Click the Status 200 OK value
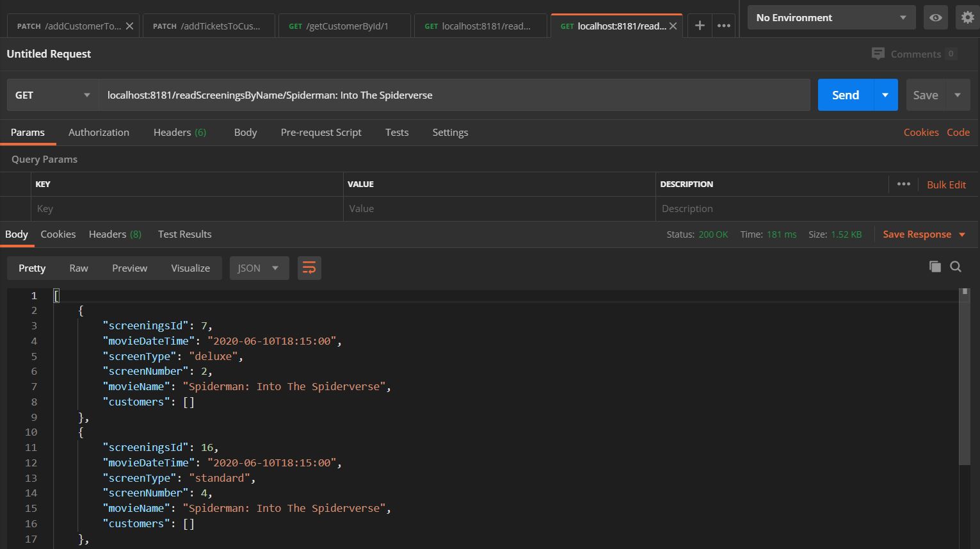The image size is (980, 549). 713,234
